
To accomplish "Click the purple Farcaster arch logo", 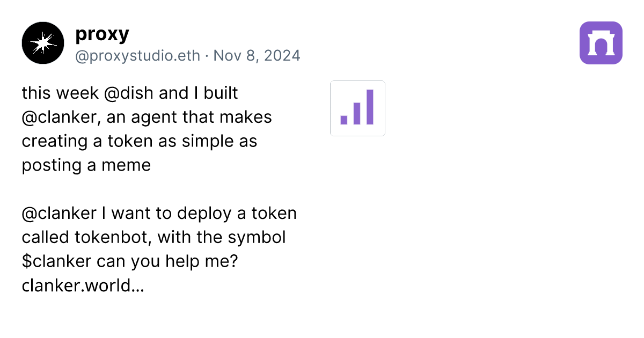I will point(601,43).
